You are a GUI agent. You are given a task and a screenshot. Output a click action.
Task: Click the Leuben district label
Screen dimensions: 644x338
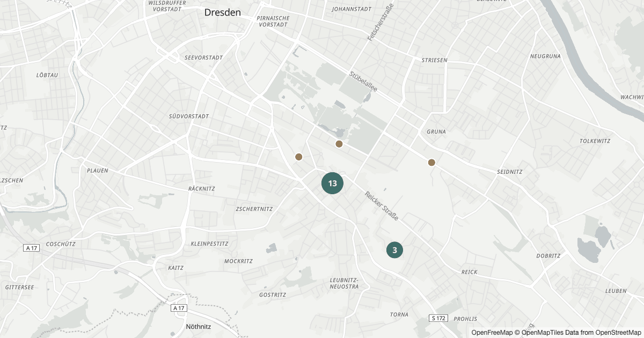(616, 291)
